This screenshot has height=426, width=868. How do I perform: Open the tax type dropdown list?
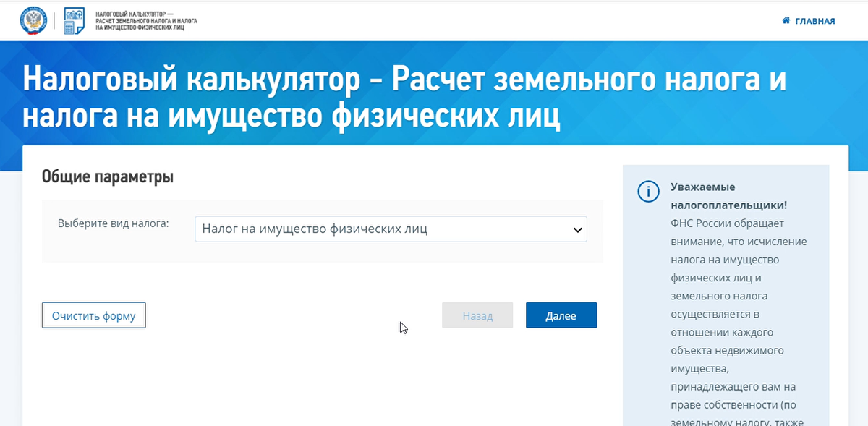pos(391,229)
